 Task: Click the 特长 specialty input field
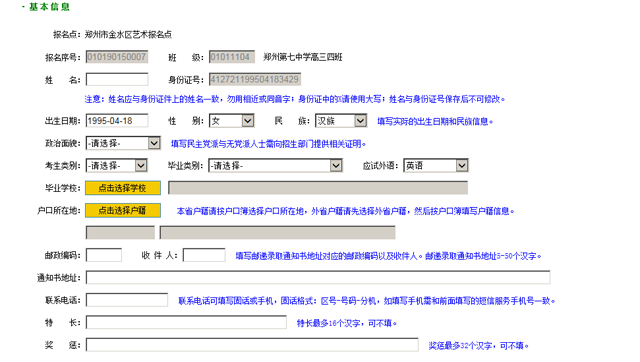click(x=186, y=322)
